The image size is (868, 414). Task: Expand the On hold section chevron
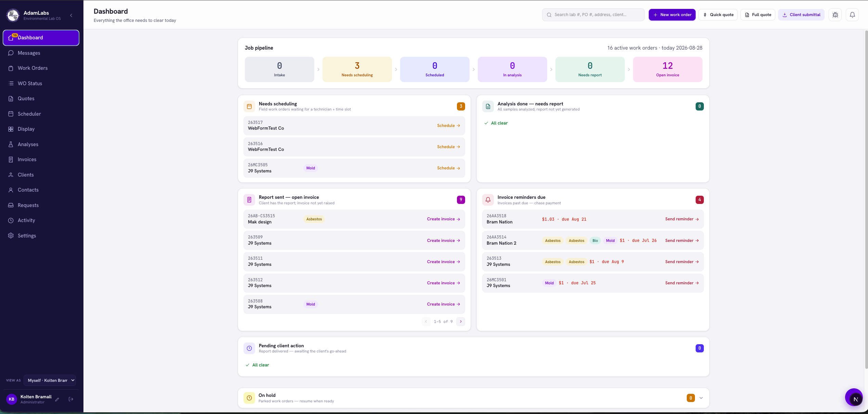(701, 398)
